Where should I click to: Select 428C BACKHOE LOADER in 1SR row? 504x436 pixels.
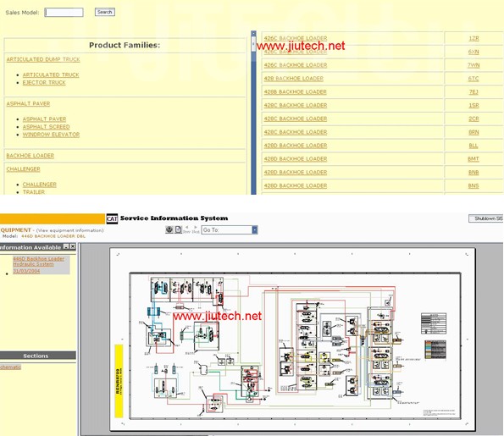coord(296,106)
